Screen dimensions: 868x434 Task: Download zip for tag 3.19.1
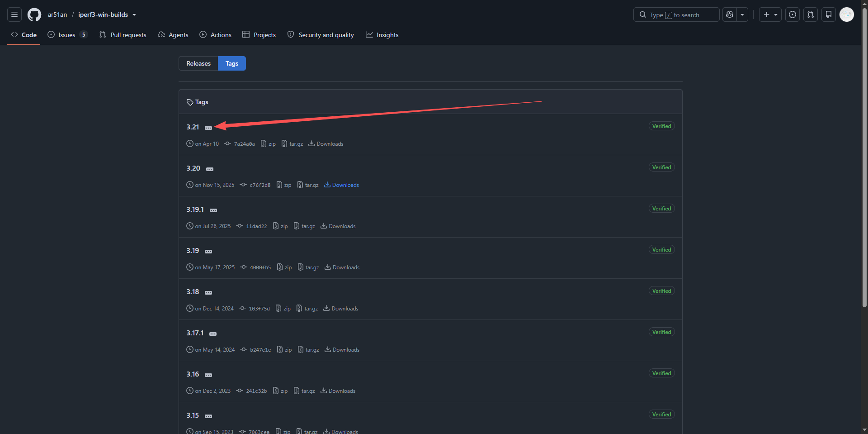280,226
